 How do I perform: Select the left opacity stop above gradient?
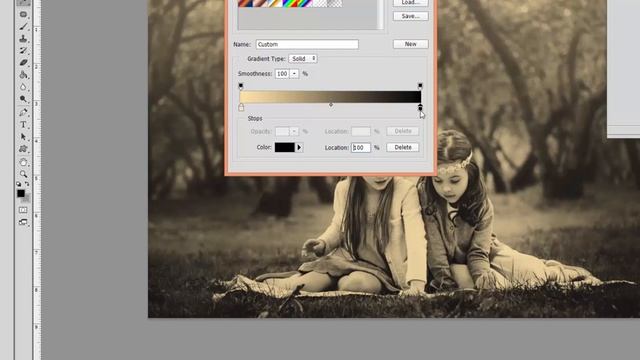point(241,86)
